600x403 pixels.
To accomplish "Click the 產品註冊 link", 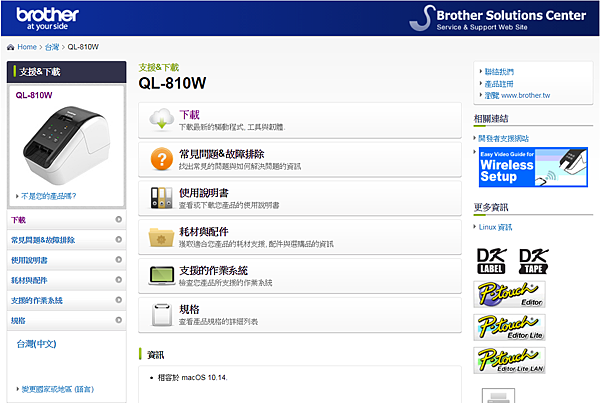I will 499,84.
